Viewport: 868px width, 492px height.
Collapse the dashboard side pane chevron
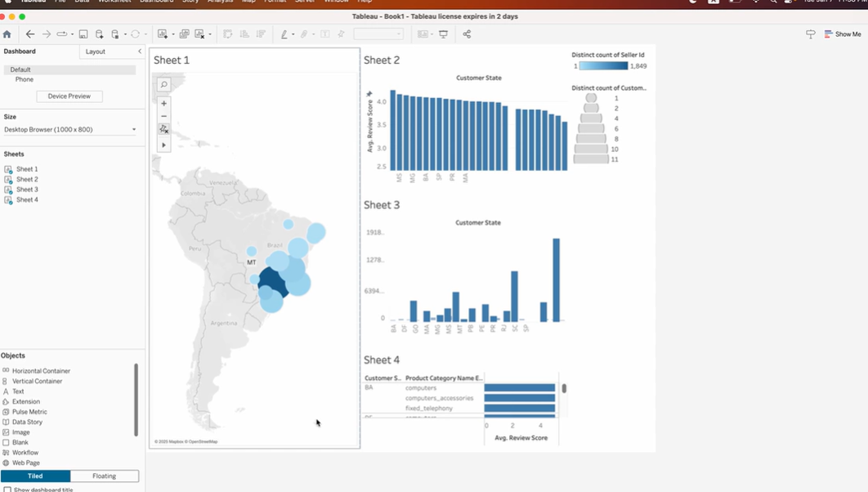pyautogui.click(x=140, y=51)
